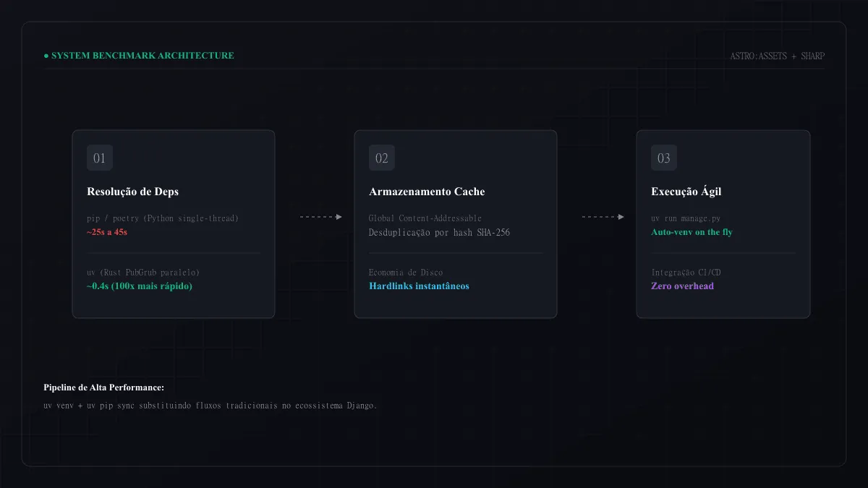
Task: Click the SYSTEM BENCHMARK ARCHITECTURE title
Action: pyautogui.click(x=142, y=56)
